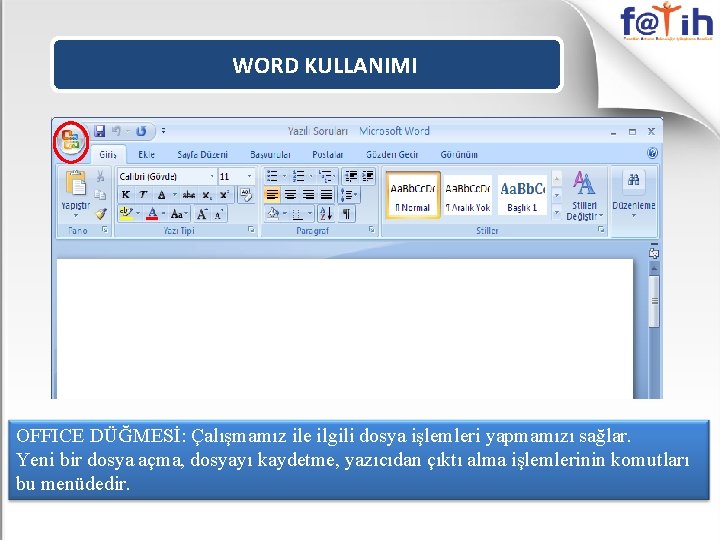Click the Redo icon in Quick Access
Viewport: 720px width, 540px height.
click(141, 131)
